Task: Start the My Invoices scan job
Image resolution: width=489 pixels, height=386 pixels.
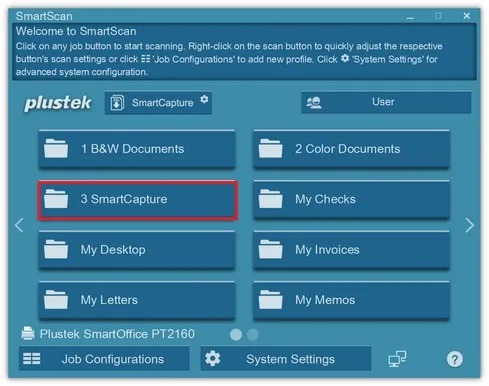Action: [x=351, y=250]
